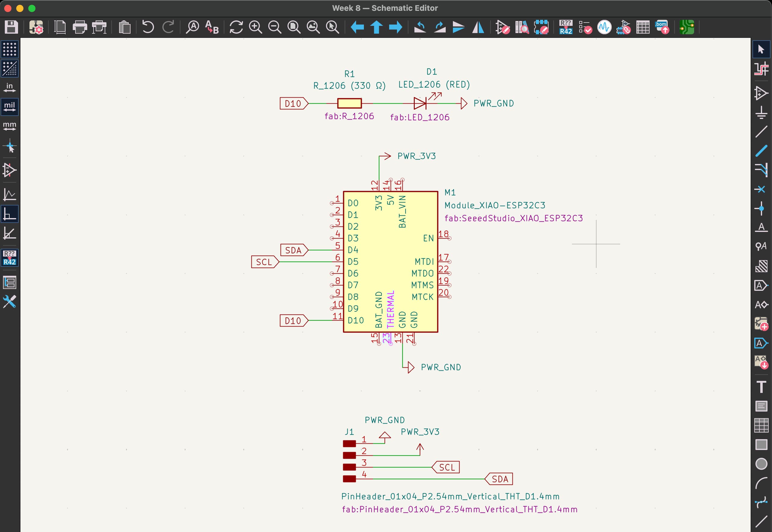The image size is (772, 532).
Task: Zoom to fit page icon
Action: (x=294, y=27)
